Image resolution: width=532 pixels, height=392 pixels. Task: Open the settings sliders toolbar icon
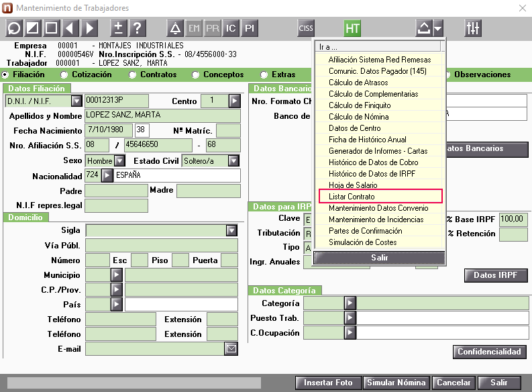tap(472, 28)
